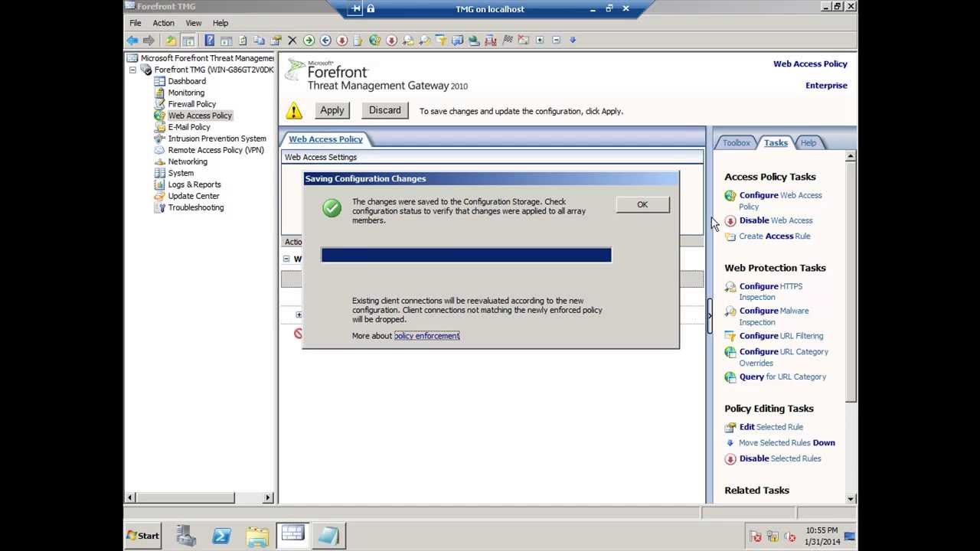The height and width of the screenshot is (551, 980).
Task: Click the globe web access toolbar icon
Action: pyautogui.click(x=374, y=41)
